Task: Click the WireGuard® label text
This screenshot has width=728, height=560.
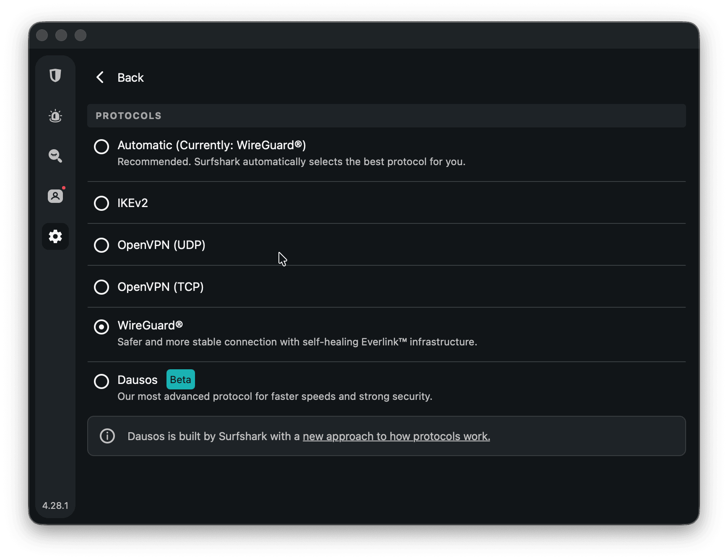Action: (x=150, y=325)
